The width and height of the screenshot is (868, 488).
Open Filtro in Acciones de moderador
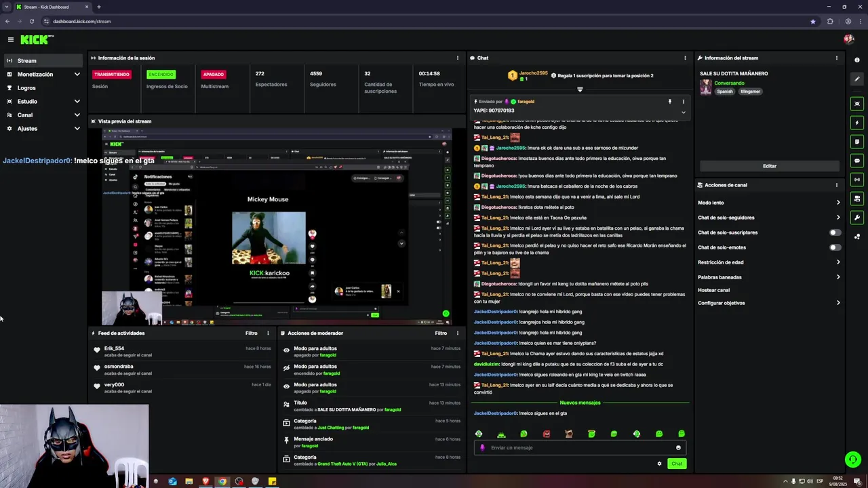[x=441, y=333]
